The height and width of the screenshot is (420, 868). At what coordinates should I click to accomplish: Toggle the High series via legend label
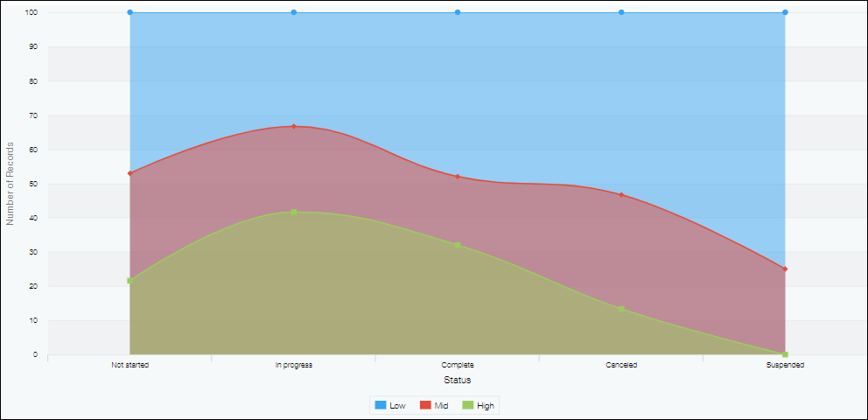[x=486, y=406]
